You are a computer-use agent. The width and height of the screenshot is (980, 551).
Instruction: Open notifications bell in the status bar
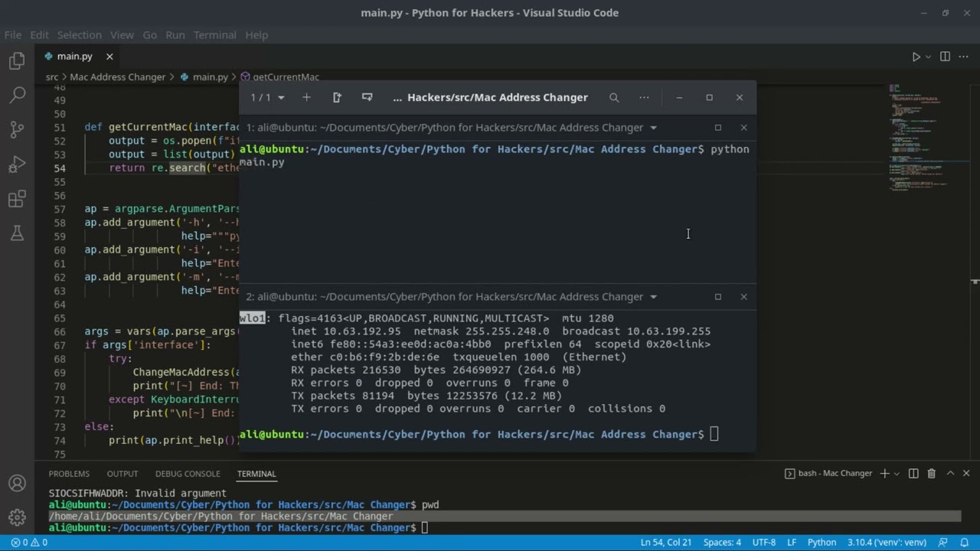pos(964,543)
